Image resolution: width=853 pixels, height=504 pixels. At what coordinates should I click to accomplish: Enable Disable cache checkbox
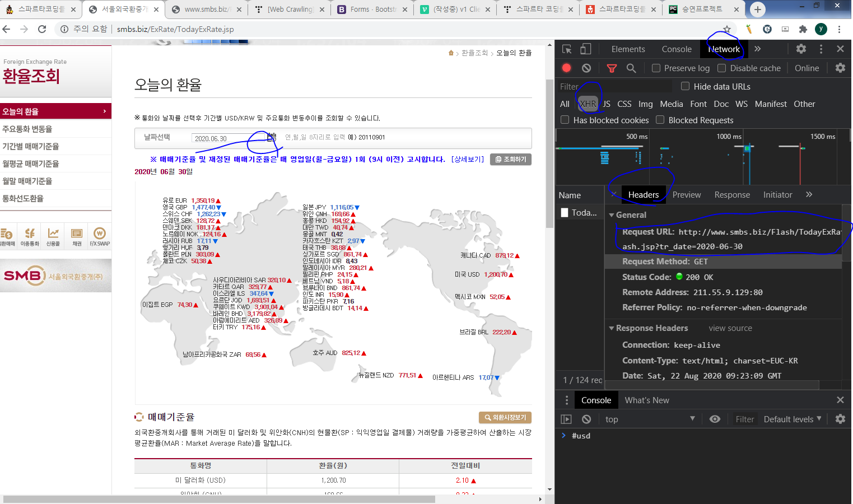coord(722,68)
